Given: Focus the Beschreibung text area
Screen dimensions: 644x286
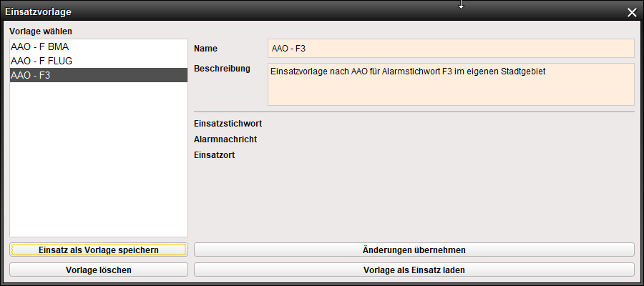Looking at the screenshot, I should click(x=451, y=84).
